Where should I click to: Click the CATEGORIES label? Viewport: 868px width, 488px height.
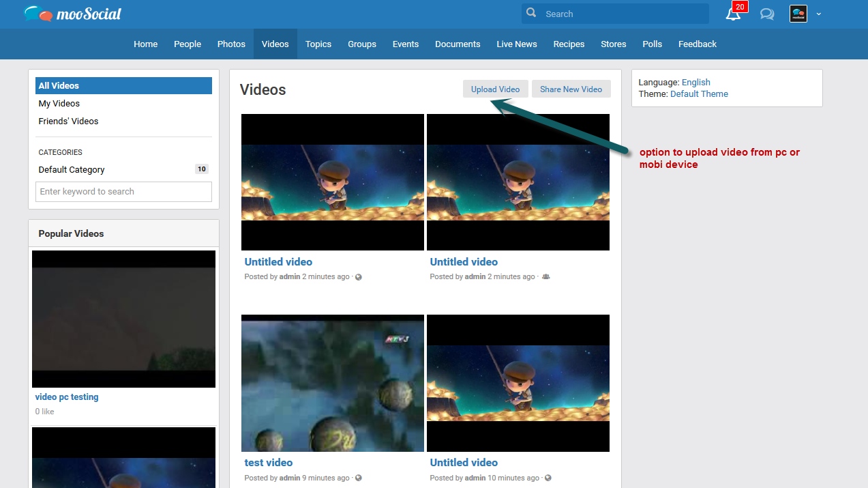(60, 152)
